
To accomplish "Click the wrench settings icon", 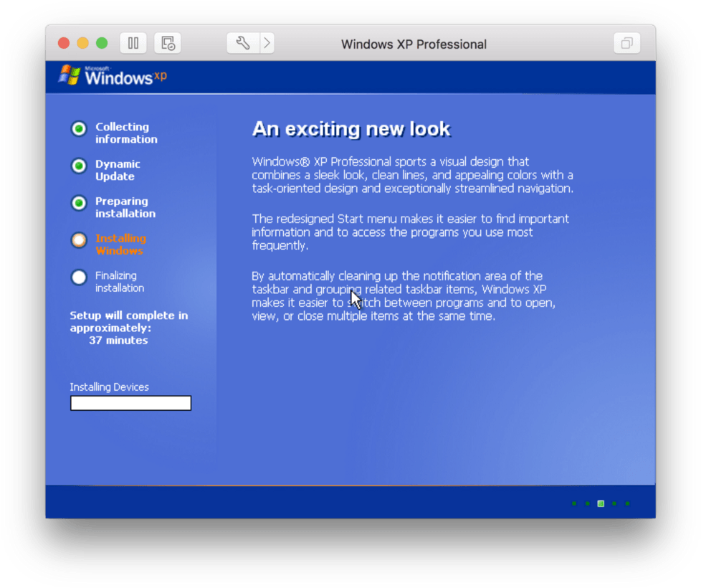I will [x=242, y=43].
